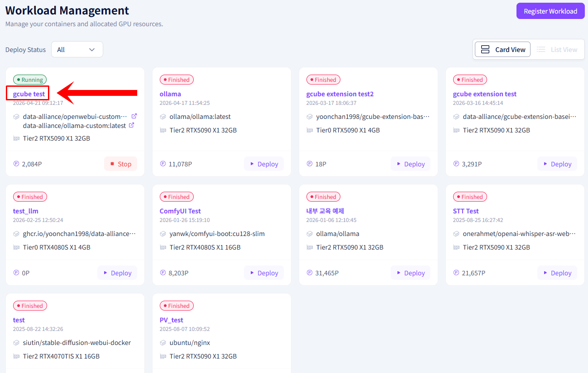Open gcube extension test title link

point(485,94)
